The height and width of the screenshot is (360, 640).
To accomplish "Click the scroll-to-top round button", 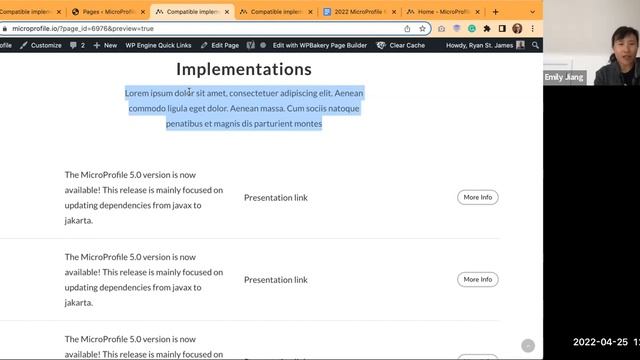I will (528, 346).
